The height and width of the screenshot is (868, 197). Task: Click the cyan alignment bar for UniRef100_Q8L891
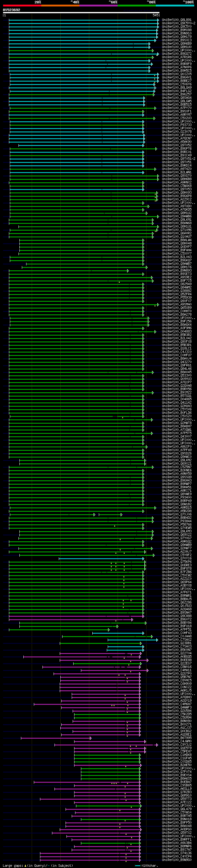click(84, 20)
